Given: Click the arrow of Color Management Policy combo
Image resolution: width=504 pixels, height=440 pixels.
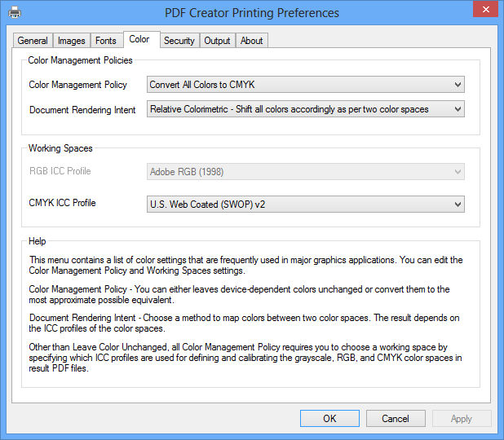Looking at the screenshot, I should tap(458, 85).
